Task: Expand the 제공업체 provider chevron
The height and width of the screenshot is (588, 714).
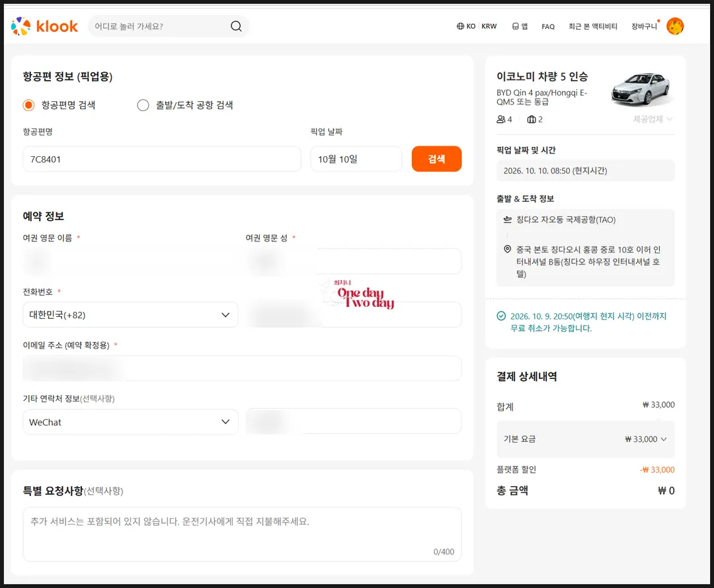Action: (669, 119)
